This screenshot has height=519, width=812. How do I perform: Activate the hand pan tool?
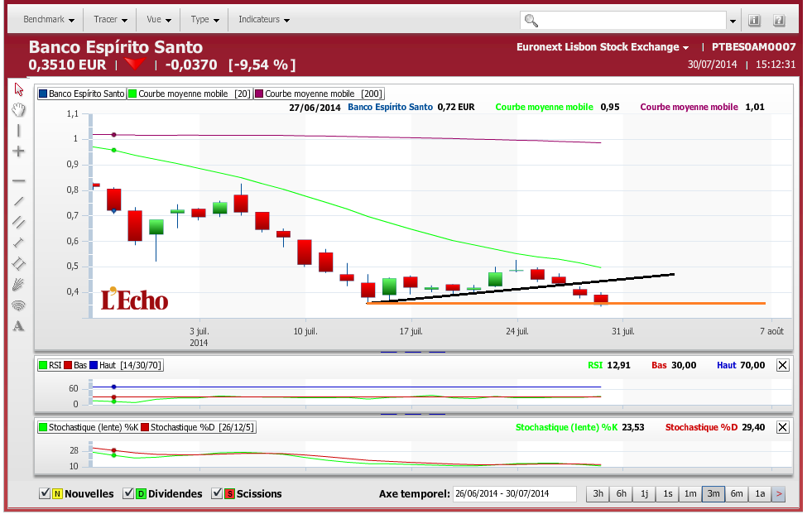pyautogui.click(x=18, y=110)
